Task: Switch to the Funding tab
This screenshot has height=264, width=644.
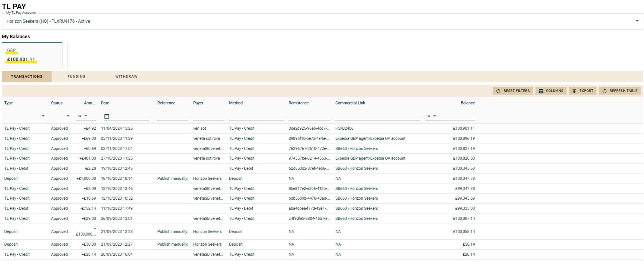Action: pos(76,76)
